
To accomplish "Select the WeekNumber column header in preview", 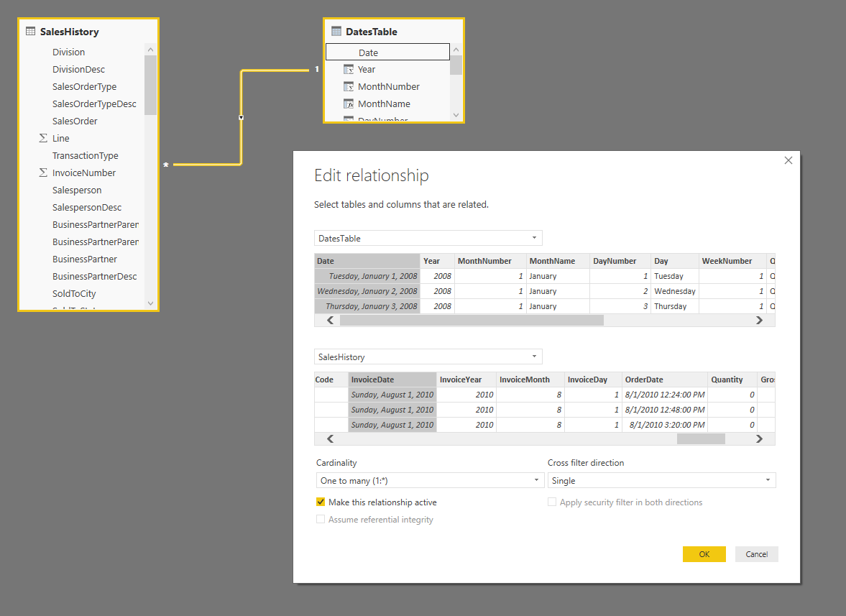I will pos(732,260).
